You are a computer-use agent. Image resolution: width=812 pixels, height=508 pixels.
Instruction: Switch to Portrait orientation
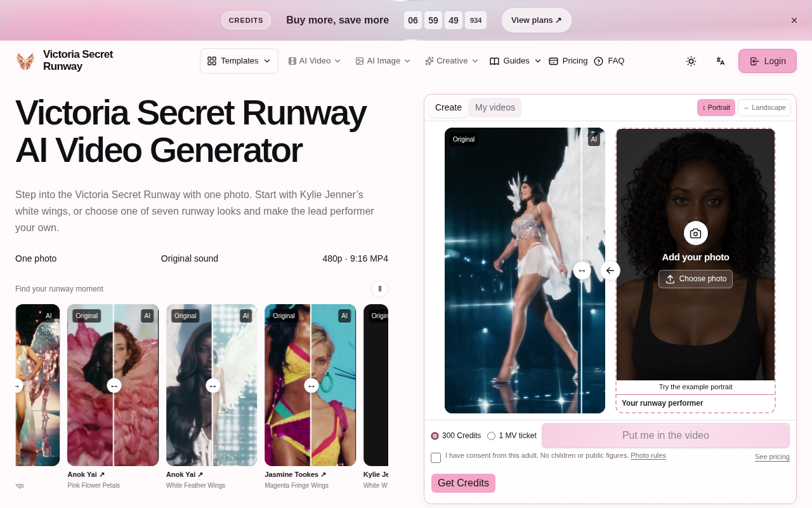(x=716, y=108)
